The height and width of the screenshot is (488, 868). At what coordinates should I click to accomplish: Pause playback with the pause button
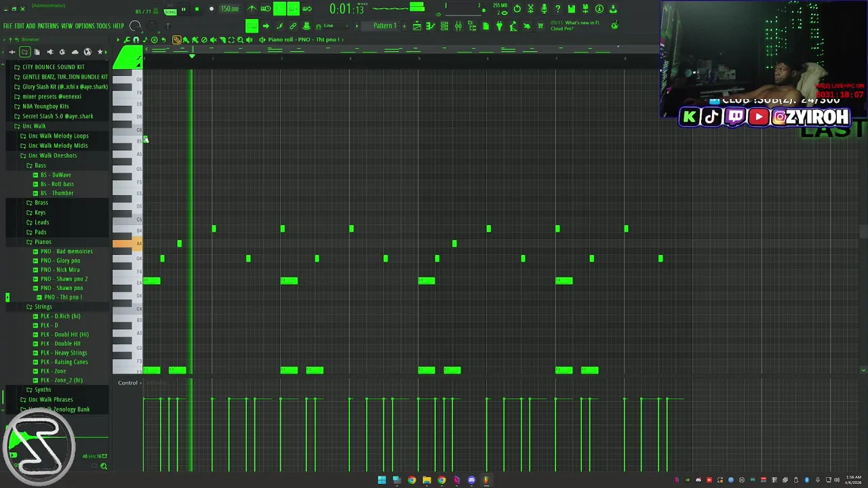183,9
